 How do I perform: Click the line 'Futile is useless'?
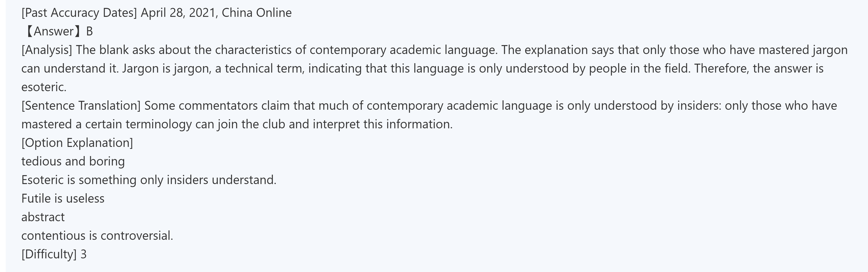(63, 198)
